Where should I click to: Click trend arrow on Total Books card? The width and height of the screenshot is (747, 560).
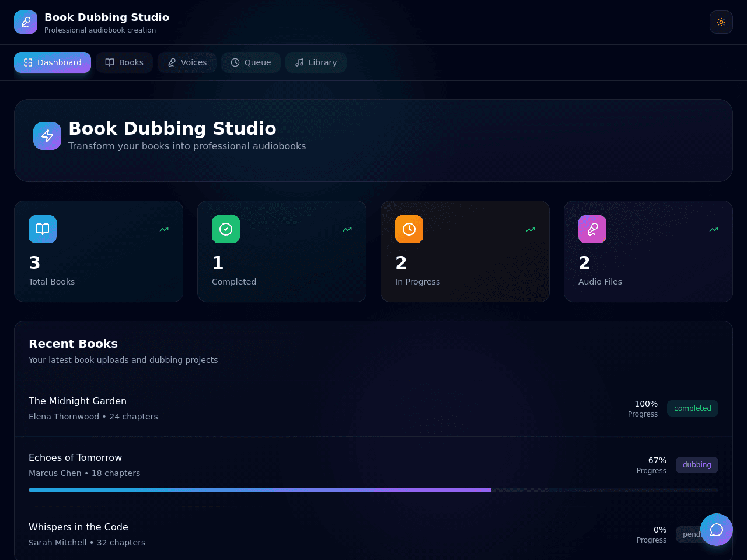(x=164, y=229)
